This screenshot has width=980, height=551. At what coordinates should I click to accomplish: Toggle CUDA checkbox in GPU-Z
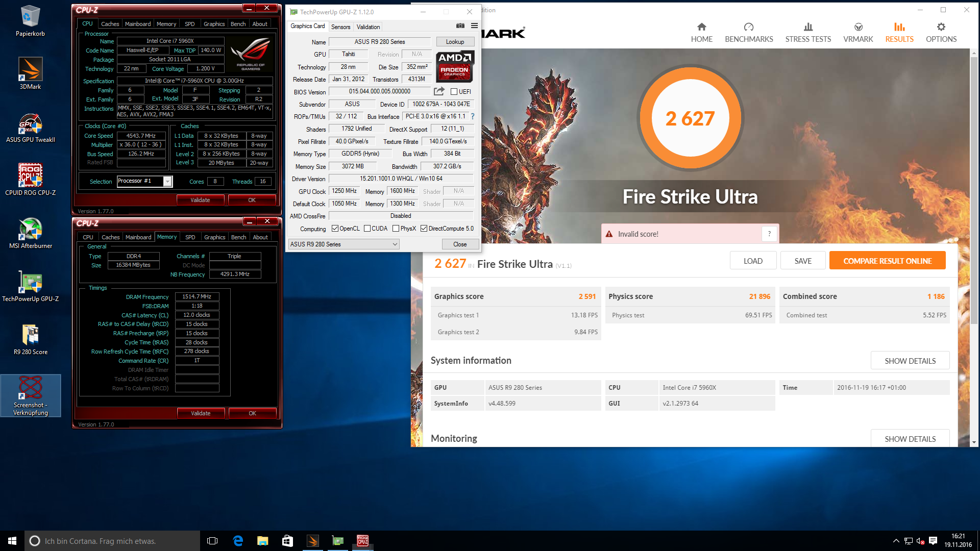pos(367,229)
